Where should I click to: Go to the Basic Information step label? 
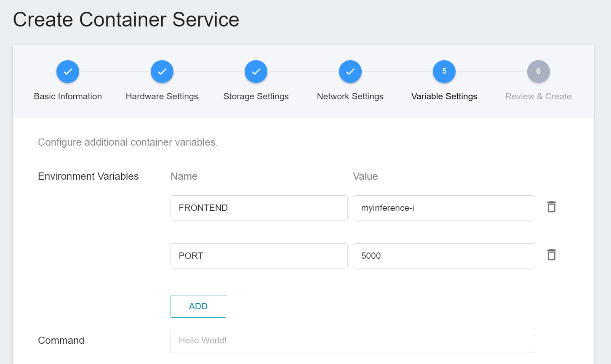click(68, 96)
